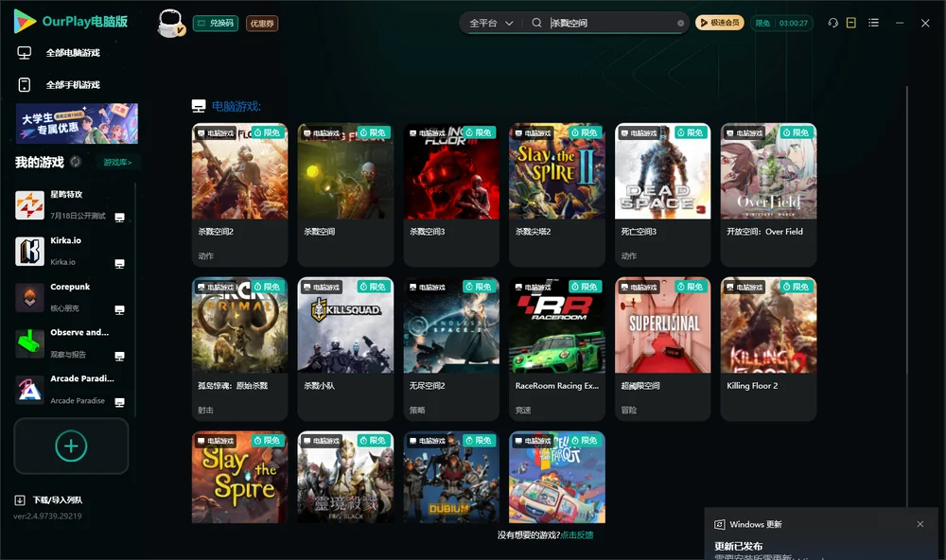The height and width of the screenshot is (560, 946).
Task: Open the 超阈限空间 Superliminal card
Action: pos(662,349)
